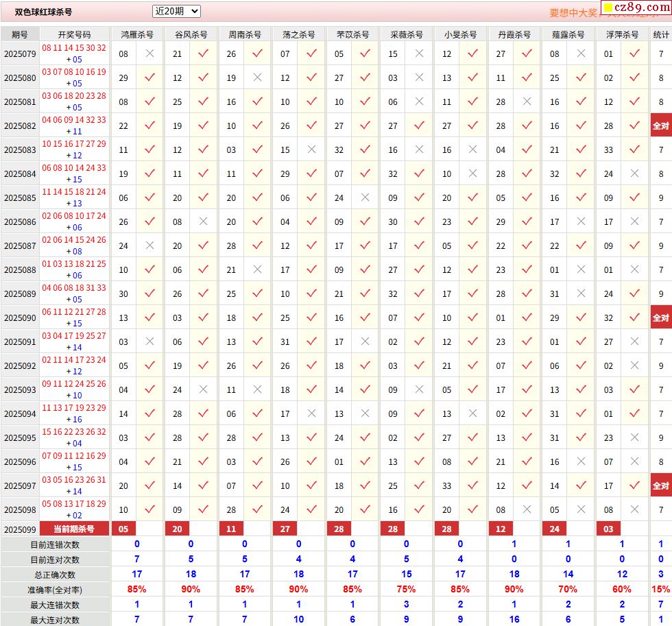Click the cross mark for 鸿雁杀号 in row 2025087
Viewport: 672px width, 626px height.
point(149,245)
